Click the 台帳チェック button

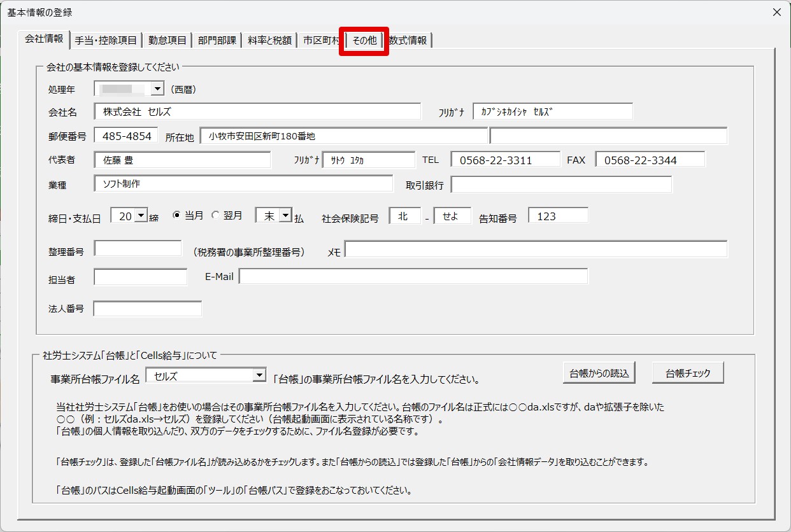point(688,374)
